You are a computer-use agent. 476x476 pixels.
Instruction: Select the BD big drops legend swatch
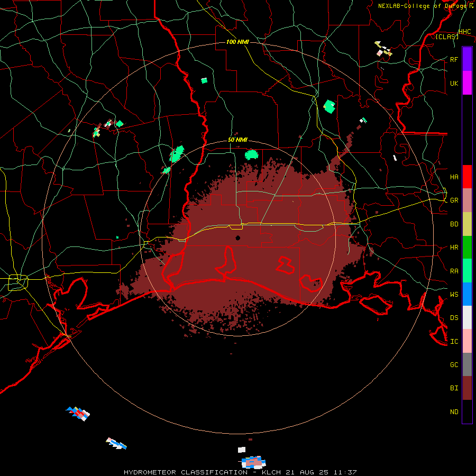coord(467,224)
